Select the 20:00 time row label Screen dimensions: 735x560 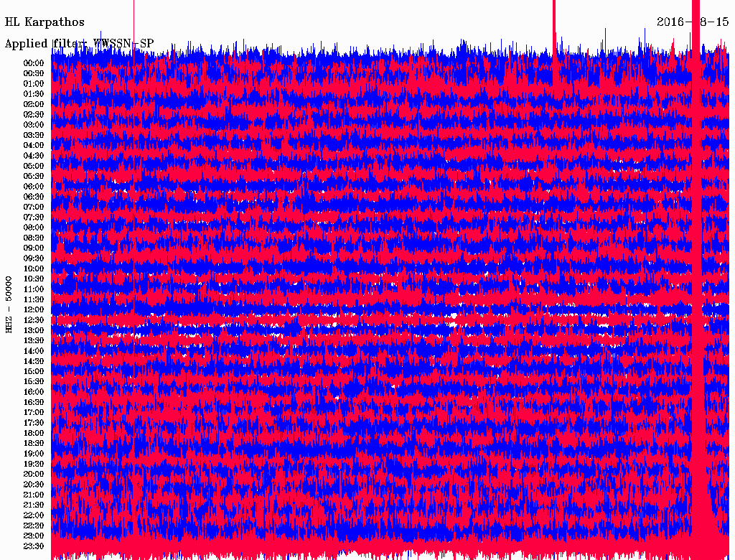click(x=34, y=474)
